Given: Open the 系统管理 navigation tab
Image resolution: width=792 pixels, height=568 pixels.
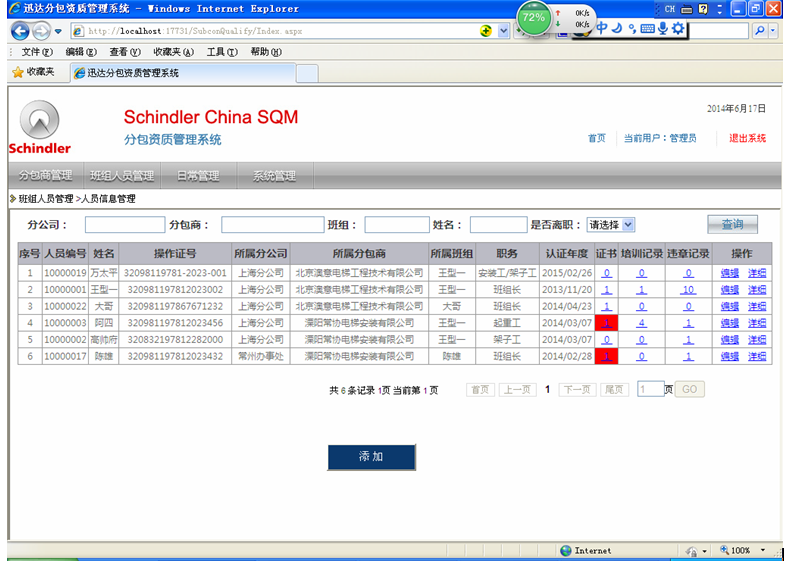Looking at the screenshot, I should pyautogui.click(x=275, y=176).
